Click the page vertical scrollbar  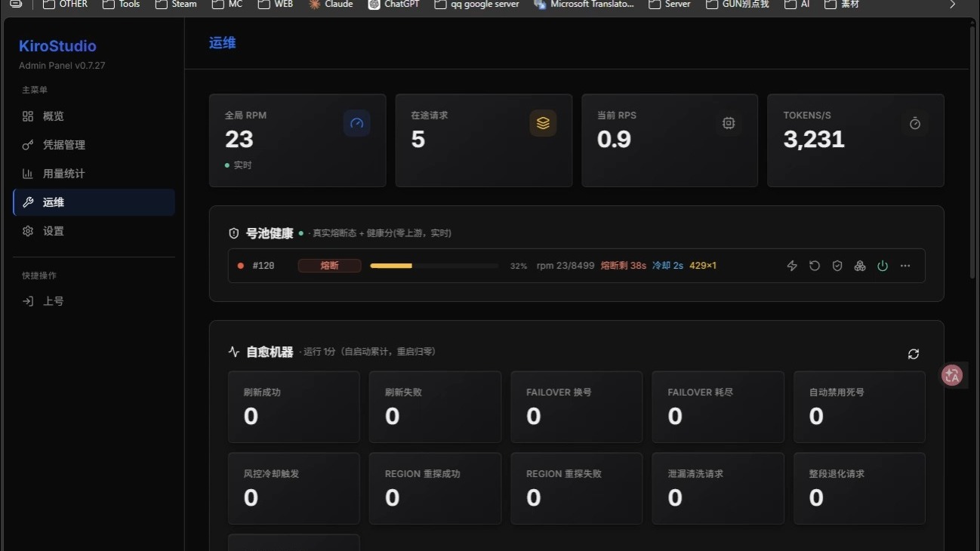[972, 151]
